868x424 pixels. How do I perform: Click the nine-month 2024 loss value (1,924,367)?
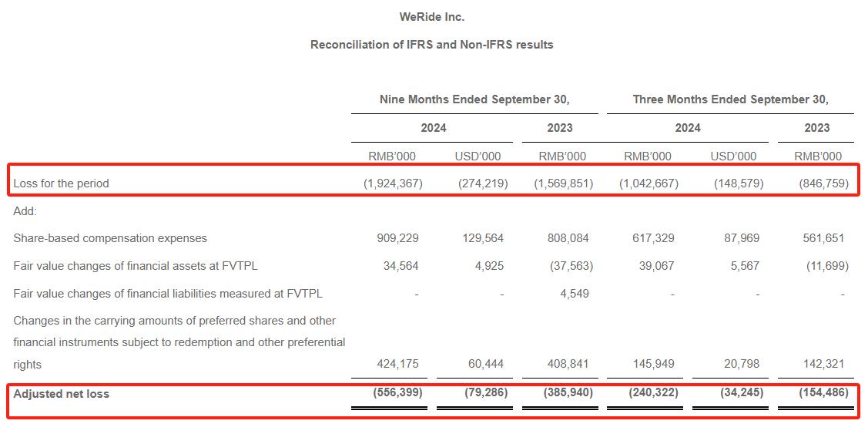[393, 183]
